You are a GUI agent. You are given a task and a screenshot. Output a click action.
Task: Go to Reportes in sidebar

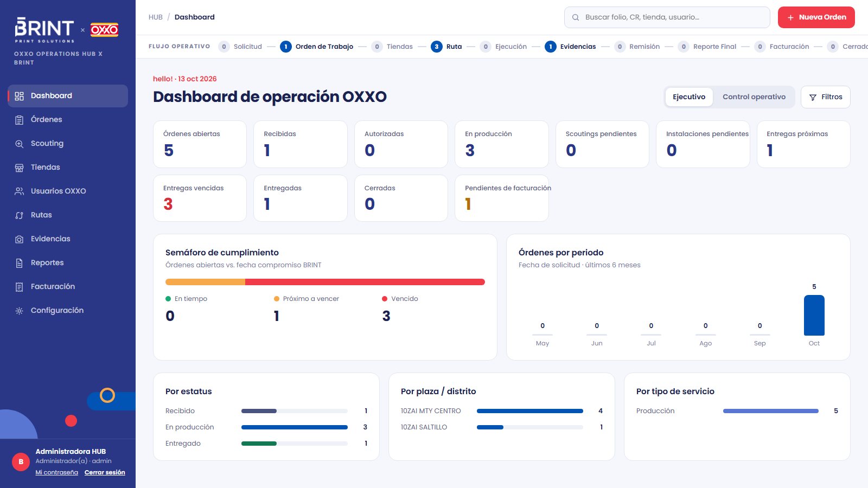(68, 263)
